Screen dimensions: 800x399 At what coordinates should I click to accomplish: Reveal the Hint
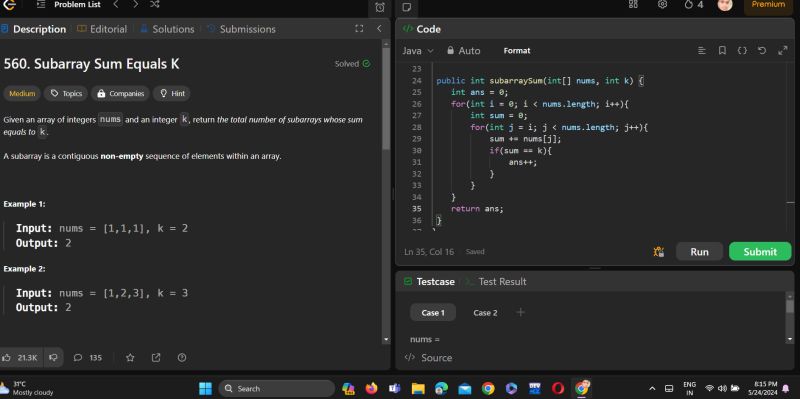172,93
